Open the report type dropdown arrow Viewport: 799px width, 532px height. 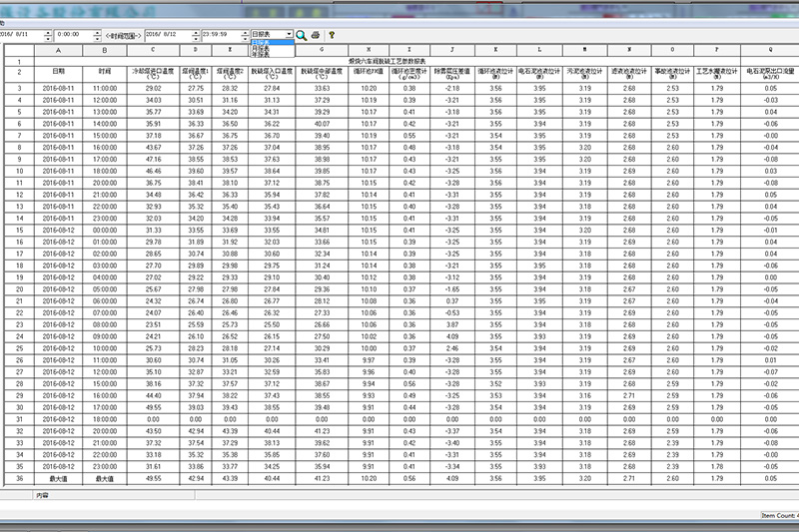(x=289, y=34)
